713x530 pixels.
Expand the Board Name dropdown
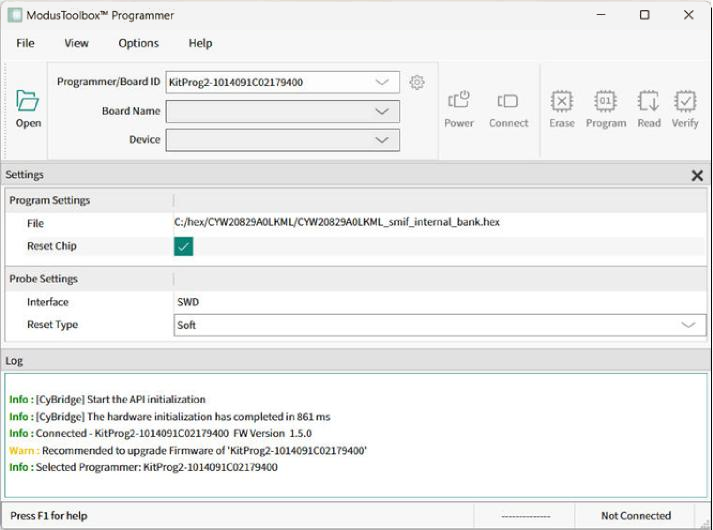[382, 111]
